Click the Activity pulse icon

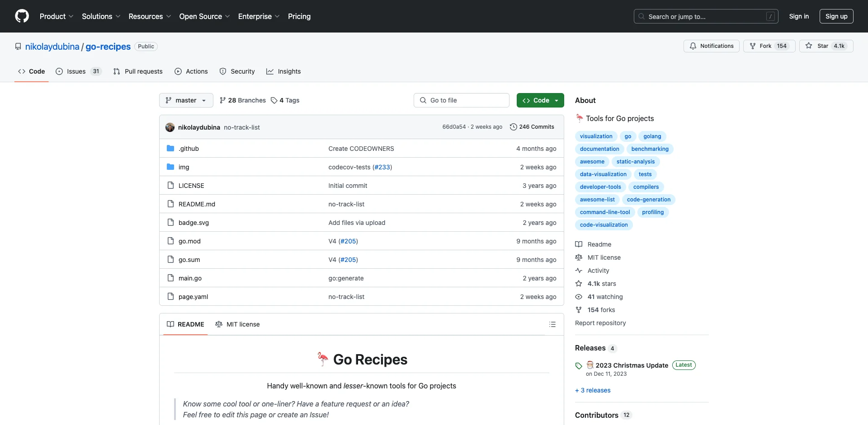coord(579,271)
